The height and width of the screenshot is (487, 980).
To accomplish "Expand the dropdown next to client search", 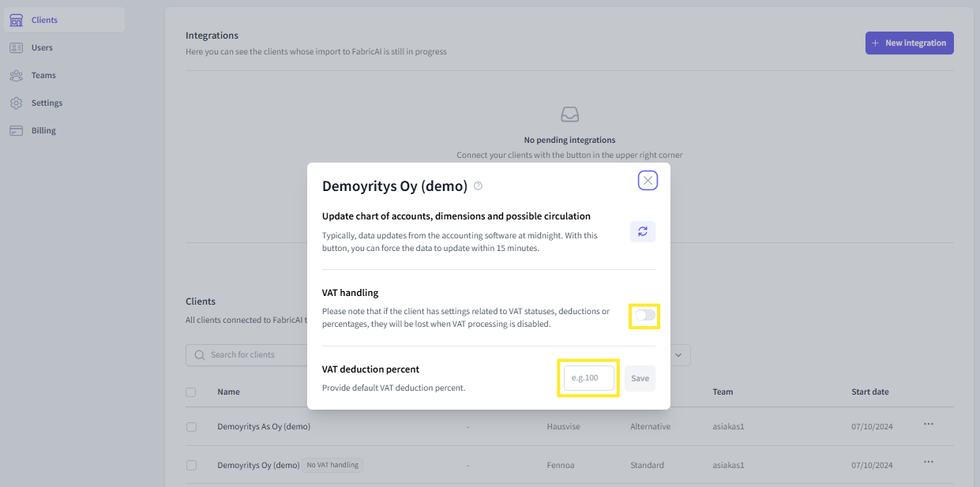I will (680, 355).
